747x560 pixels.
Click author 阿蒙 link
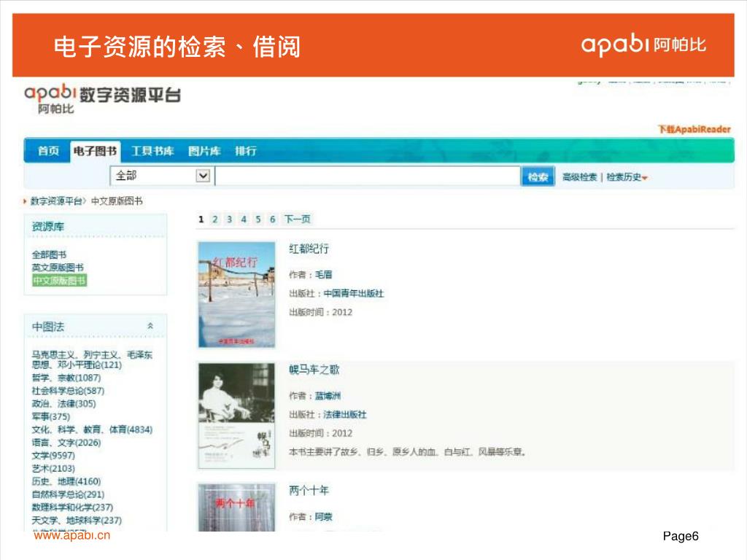pyautogui.click(x=323, y=517)
